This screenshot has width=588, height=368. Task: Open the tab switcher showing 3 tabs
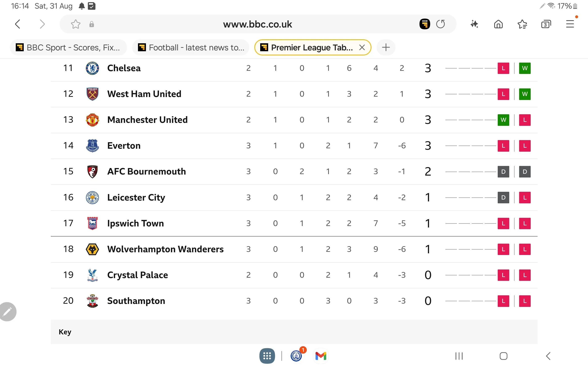pyautogui.click(x=546, y=24)
